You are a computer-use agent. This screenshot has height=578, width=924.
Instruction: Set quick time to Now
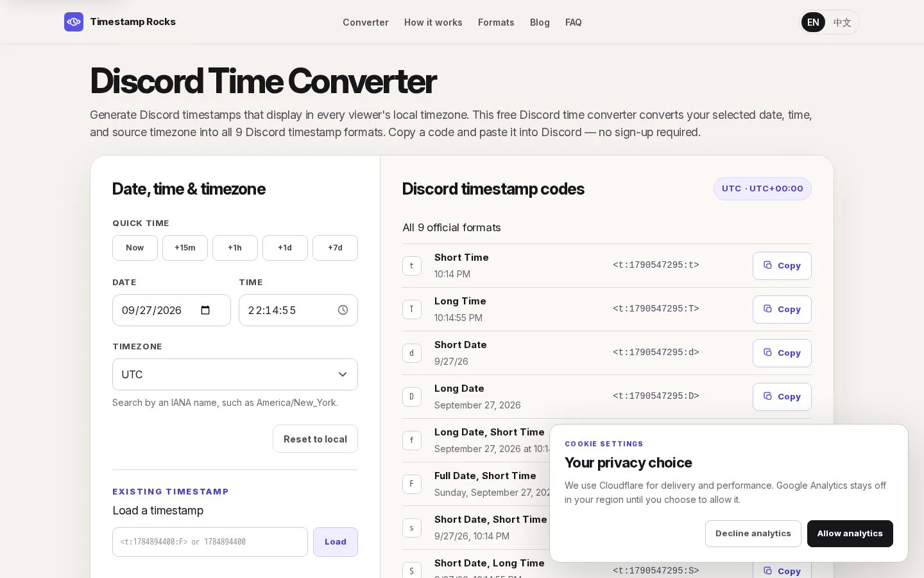[x=135, y=248]
